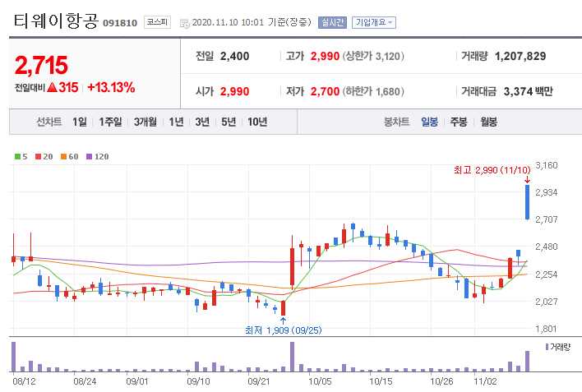Click the 코스피 market badge
Image resolution: width=582 pixels, height=392 pixels.
point(157,22)
